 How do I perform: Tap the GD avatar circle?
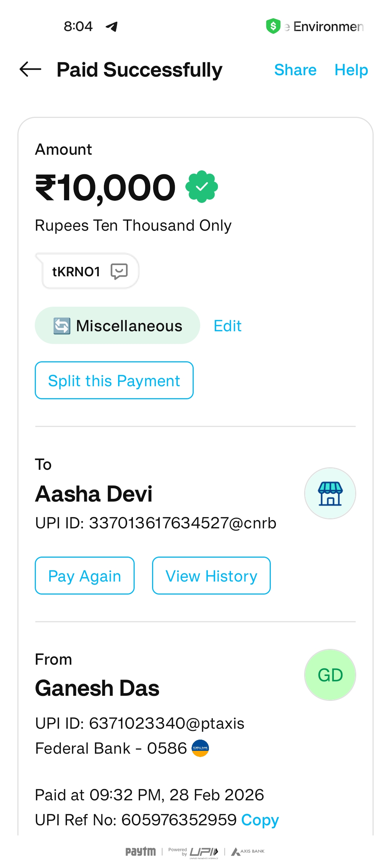[330, 675]
